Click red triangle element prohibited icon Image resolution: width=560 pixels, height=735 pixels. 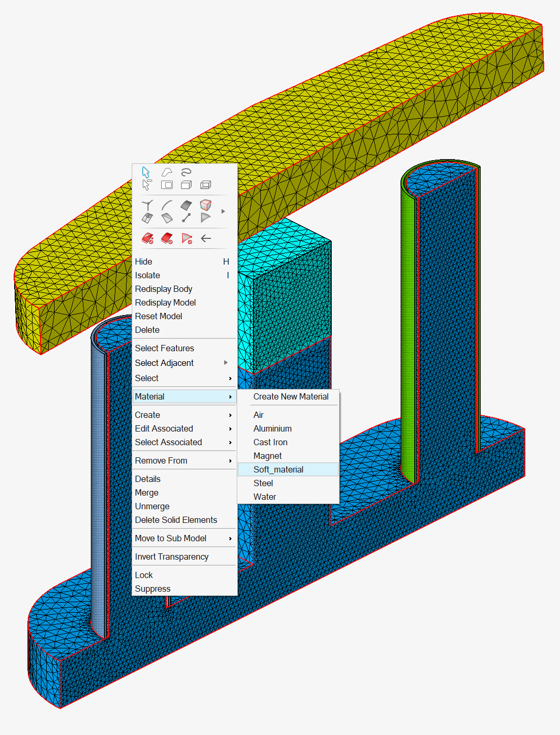point(186,238)
